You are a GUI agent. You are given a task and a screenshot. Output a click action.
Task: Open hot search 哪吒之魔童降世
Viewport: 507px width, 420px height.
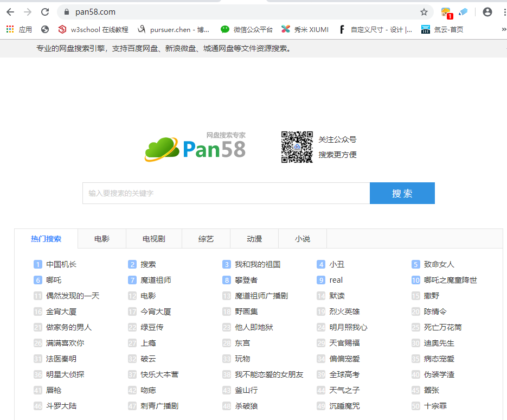[x=451, y=280]
